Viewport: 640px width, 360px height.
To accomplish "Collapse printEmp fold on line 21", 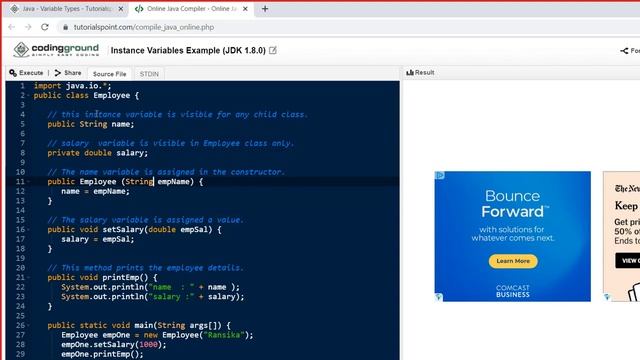I will pyautogui.click(x=28, y=278).
